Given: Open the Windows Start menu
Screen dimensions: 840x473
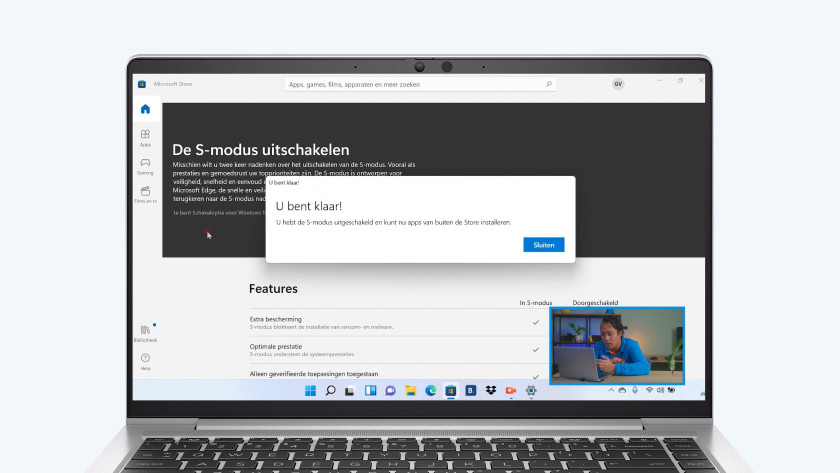Looking at the screenshot, I should click(310, 390).
